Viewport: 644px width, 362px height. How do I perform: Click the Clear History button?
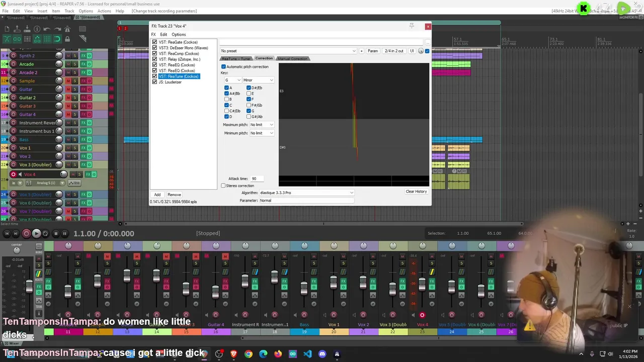click(x=416, y=192)
